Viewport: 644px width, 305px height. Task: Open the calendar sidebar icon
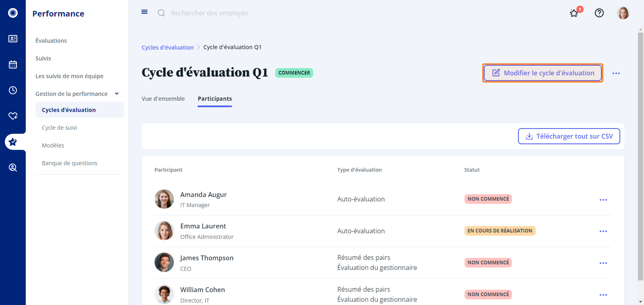[x=13, y=64]
